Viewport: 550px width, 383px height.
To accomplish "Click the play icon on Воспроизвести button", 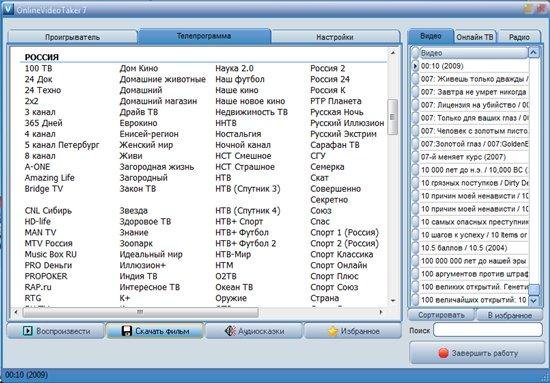I will (x=27, y=331).
